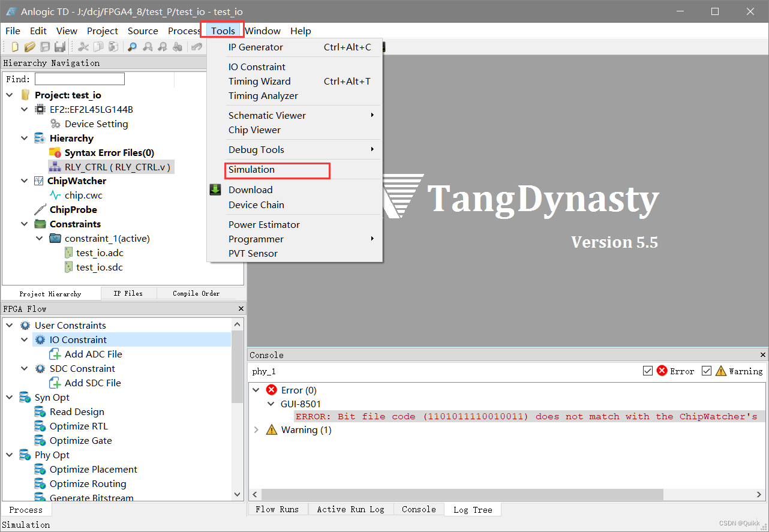The image size is (769, 532).
Task: Open the Process menu
Action: click(x=184, y=31)
